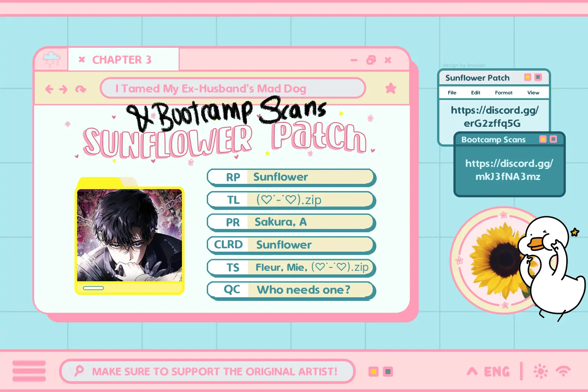Open the character cover thumbnail in the folder
This screenshot has width=588, height=392.
[x=129, y=235]
